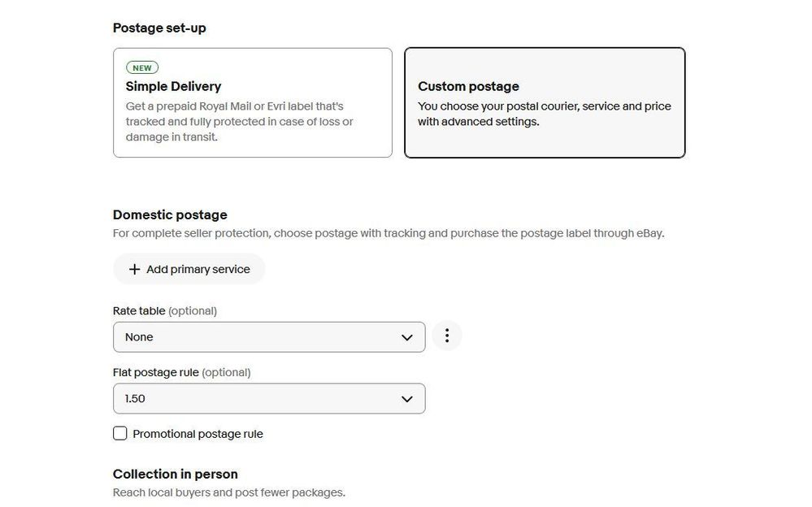The image size is (812, 507).
Task: Click the Promotional postage rule label text
Action: (x=198, y=434)
